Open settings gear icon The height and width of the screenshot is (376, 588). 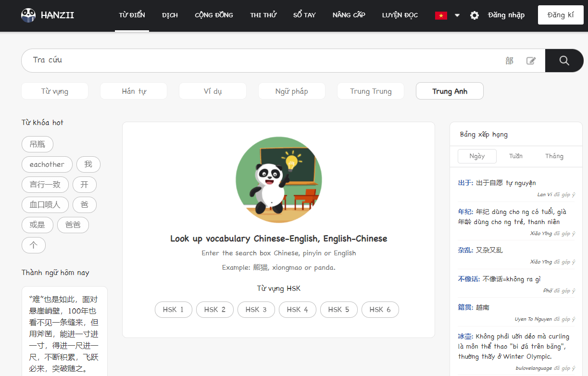pyautogui.click(x=474, y=15)
